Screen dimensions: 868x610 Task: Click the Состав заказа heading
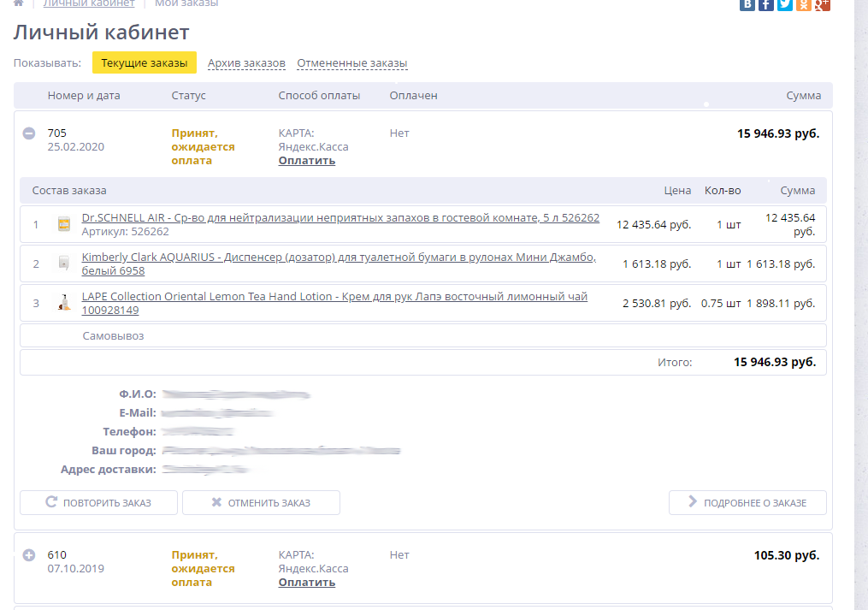tap(69, 191)
